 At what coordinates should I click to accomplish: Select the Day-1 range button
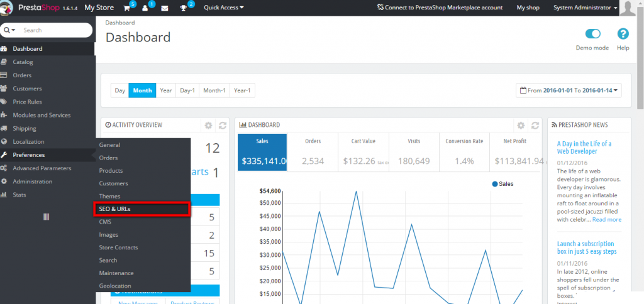click(187, 90)
